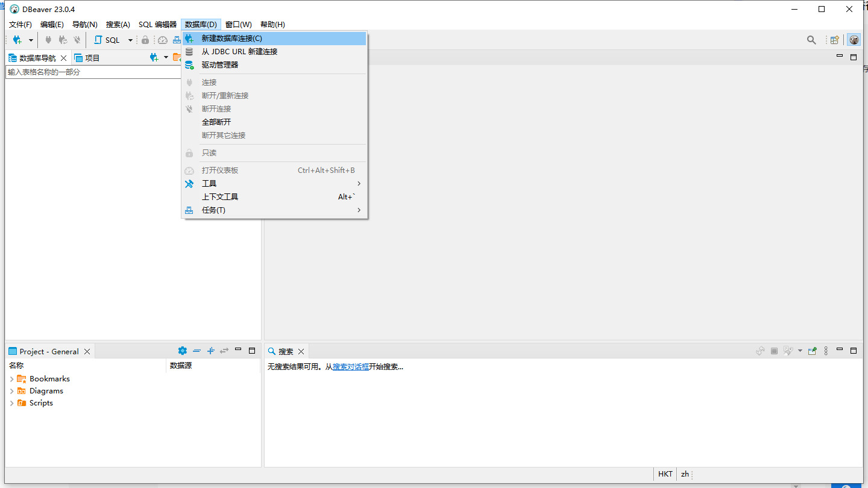
Task: Select the Bookmarks tree item
Action: click(x=49, y=379)
